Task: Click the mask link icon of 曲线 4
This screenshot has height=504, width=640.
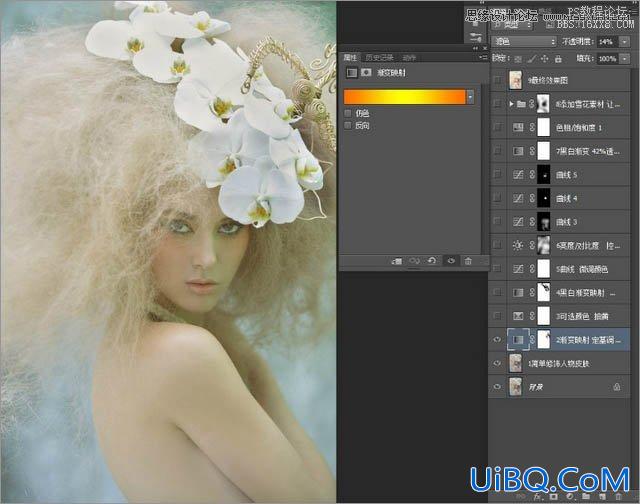Action: pyautogui.click(x=532, y=198)
